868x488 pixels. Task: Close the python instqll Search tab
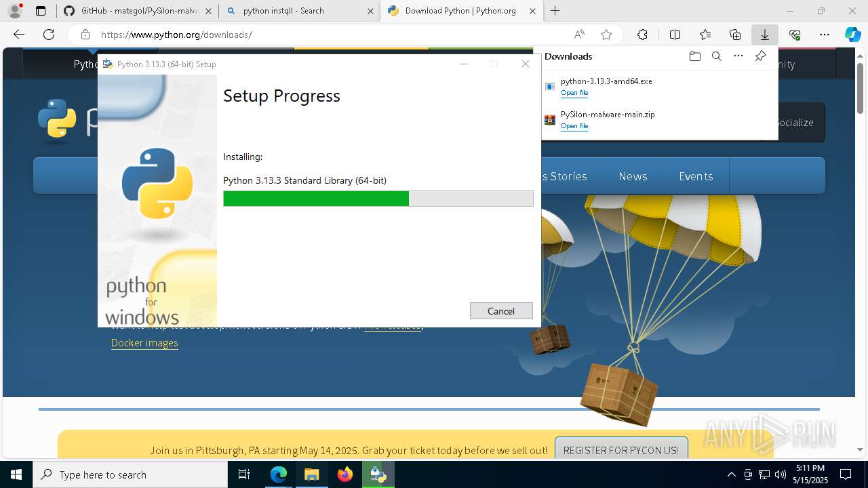(370, 11)
